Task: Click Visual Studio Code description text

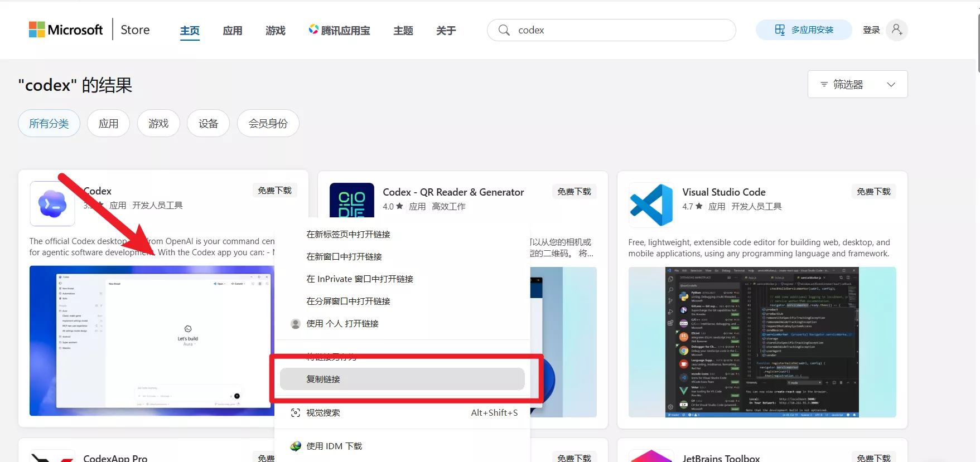Action: (759, 248)
